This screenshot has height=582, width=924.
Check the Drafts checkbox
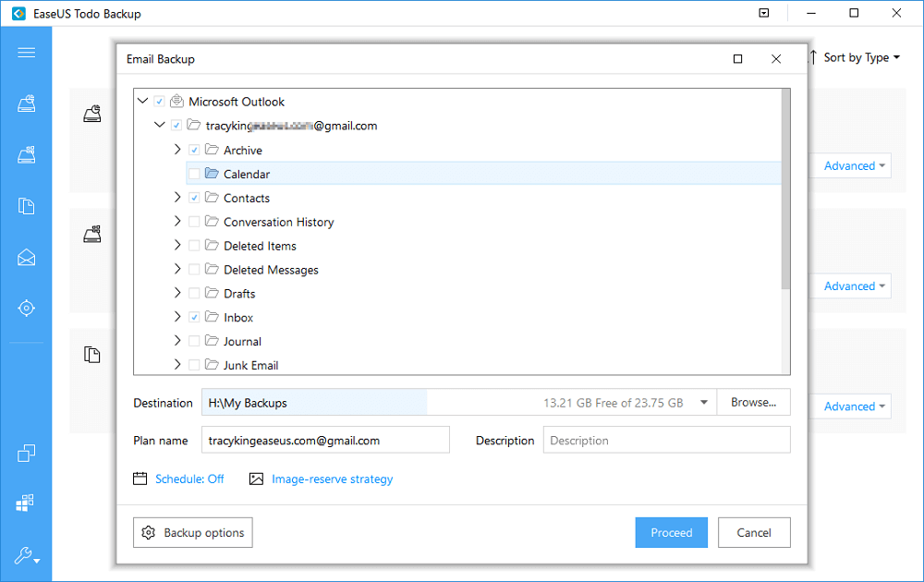point(194,294)
